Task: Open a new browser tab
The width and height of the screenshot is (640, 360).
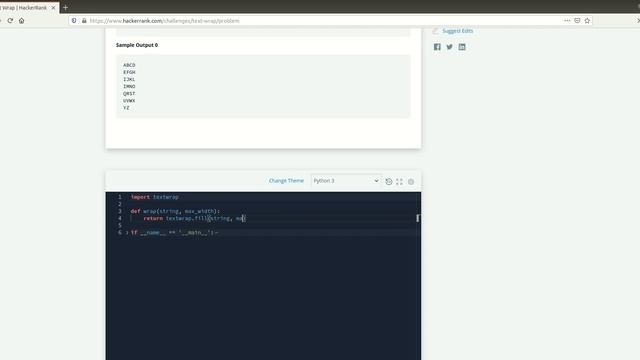Action: pyautogui.click(x=65, y=7)
